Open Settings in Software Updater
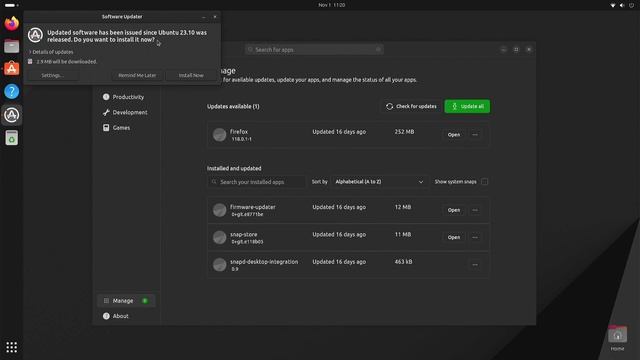The image size is (640, 360). (52, 76)
